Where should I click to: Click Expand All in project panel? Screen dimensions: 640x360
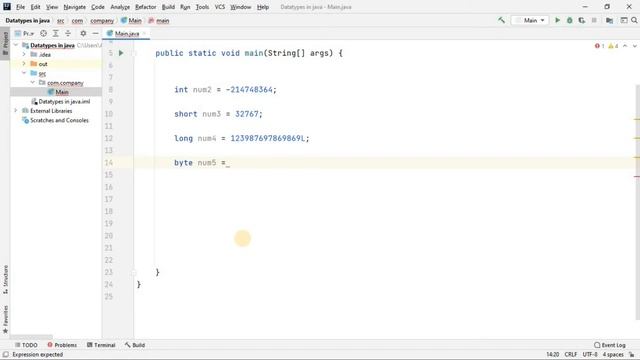[56, 33]
